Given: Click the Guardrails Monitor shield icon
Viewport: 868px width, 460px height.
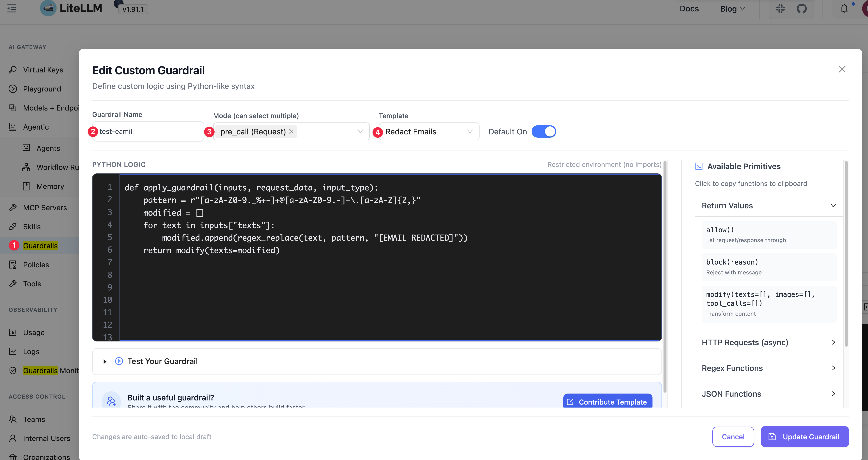Looking at the screenshot, I should pos(13,371).
